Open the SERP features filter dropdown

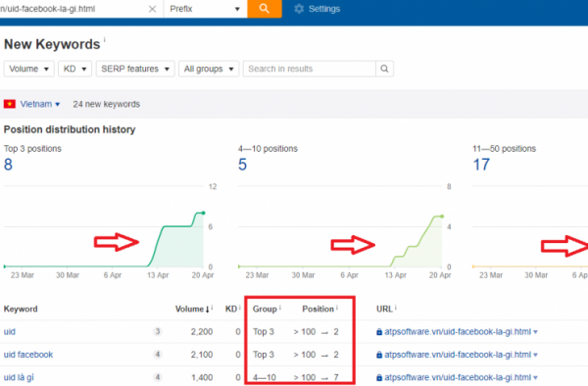[x=135, y=69]
